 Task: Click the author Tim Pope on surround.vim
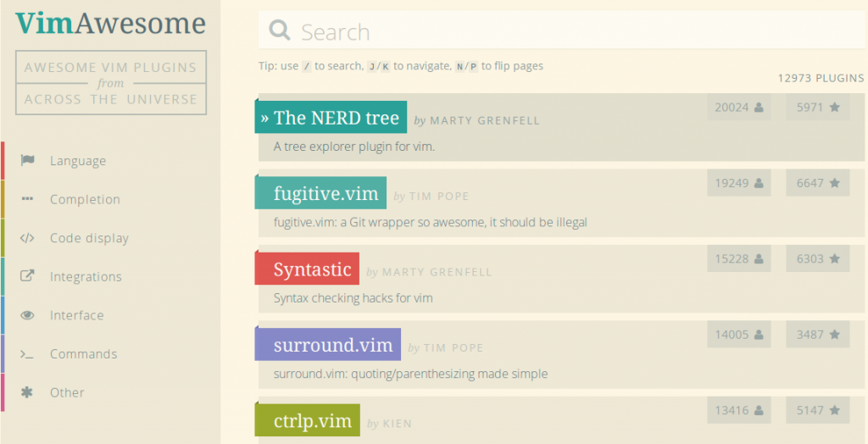tap(453, 348)
